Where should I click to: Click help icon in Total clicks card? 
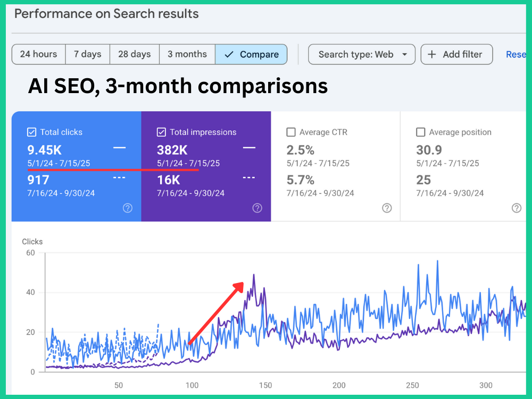pos(128,208)
